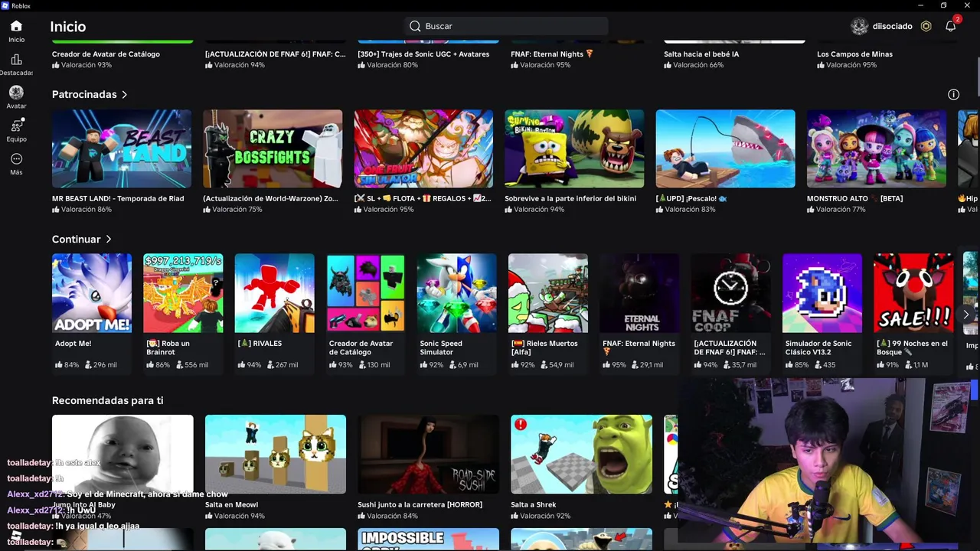
Task: Click the Roblox window title icon
Action: (x=5, y=5)
